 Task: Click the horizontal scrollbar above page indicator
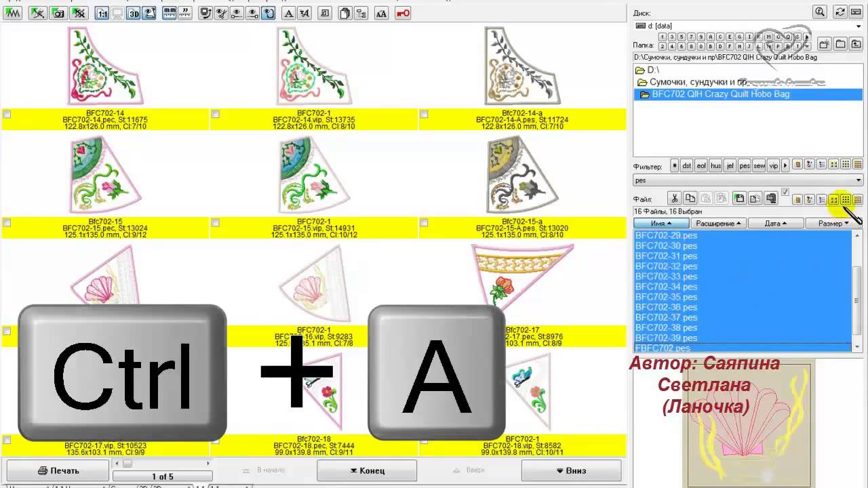point(163,464)
